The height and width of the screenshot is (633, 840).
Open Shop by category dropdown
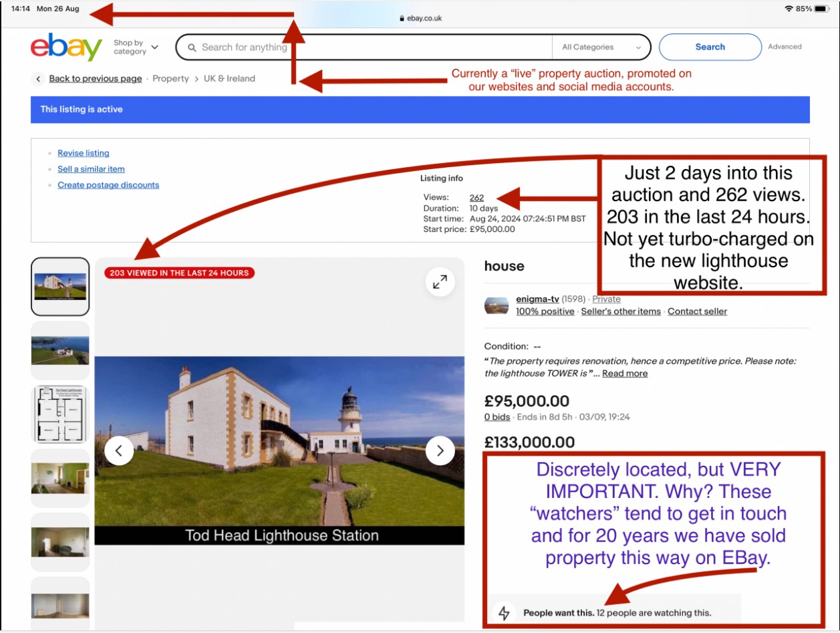click(136, 47)
